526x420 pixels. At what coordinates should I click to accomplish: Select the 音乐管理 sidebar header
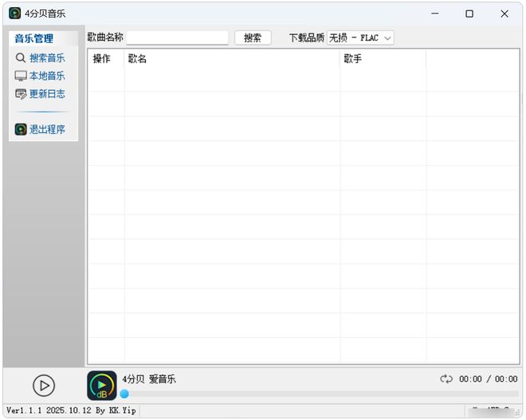pos(33,39)
